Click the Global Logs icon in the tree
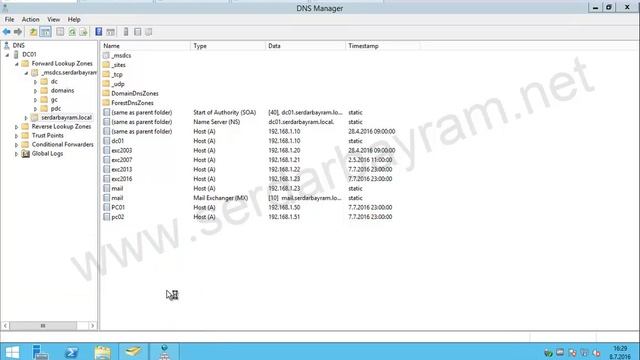This screenshot has width=640, height=360. pyautogui.click(x=26, y=153)
